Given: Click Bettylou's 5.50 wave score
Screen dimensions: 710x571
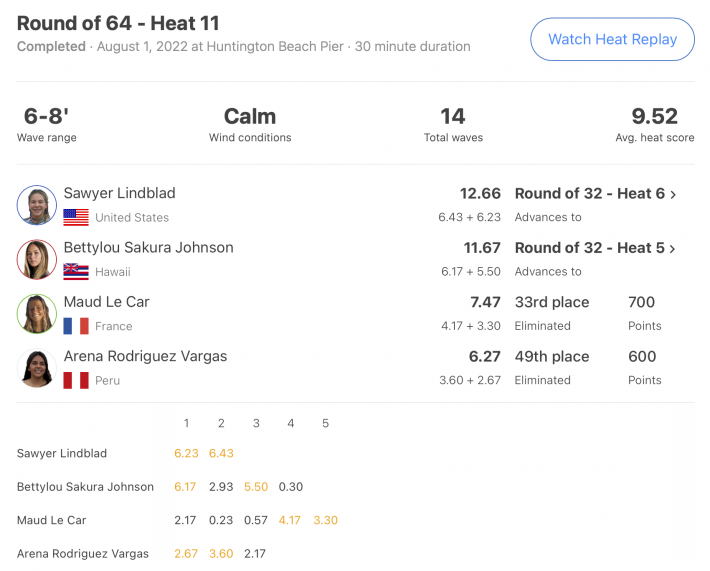Looking at the screenshot, I should point(256,487).
